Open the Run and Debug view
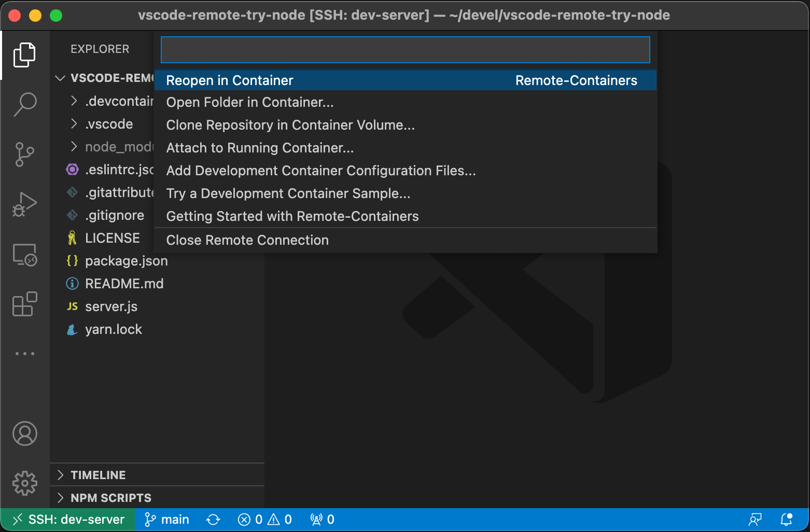This screenshot has width=810, height=532. [25, 204]
